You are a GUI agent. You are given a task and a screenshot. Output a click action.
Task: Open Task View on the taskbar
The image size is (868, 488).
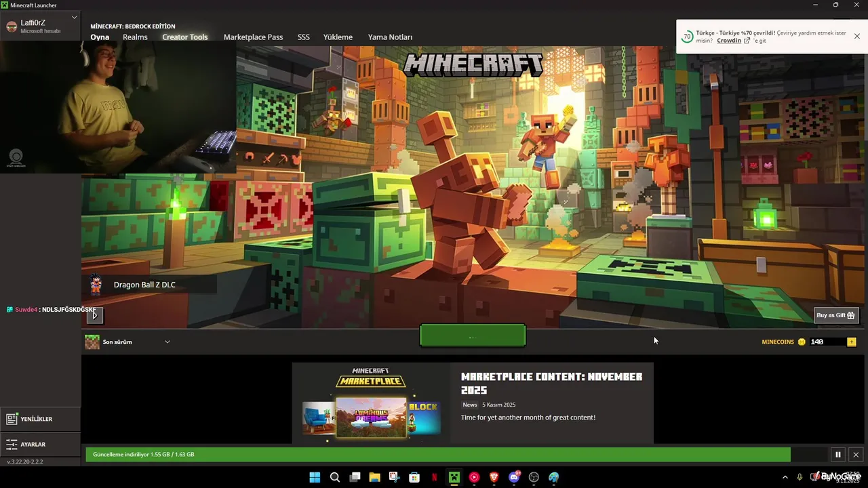(355, 477)
